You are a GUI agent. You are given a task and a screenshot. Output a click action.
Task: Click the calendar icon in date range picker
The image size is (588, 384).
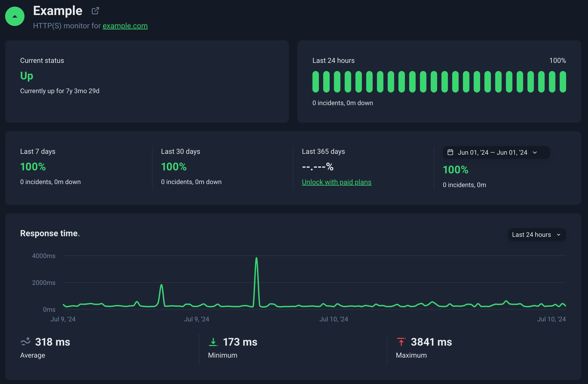pos(450,152)
